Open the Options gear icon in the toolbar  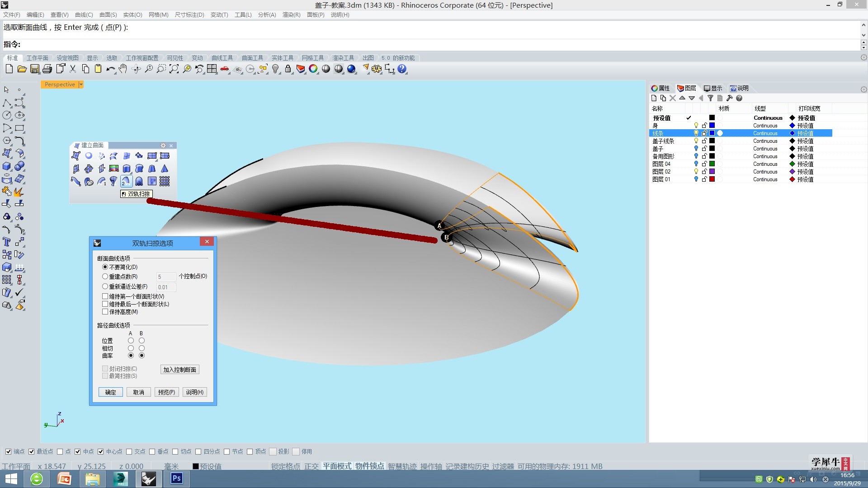tap(377, 69)
